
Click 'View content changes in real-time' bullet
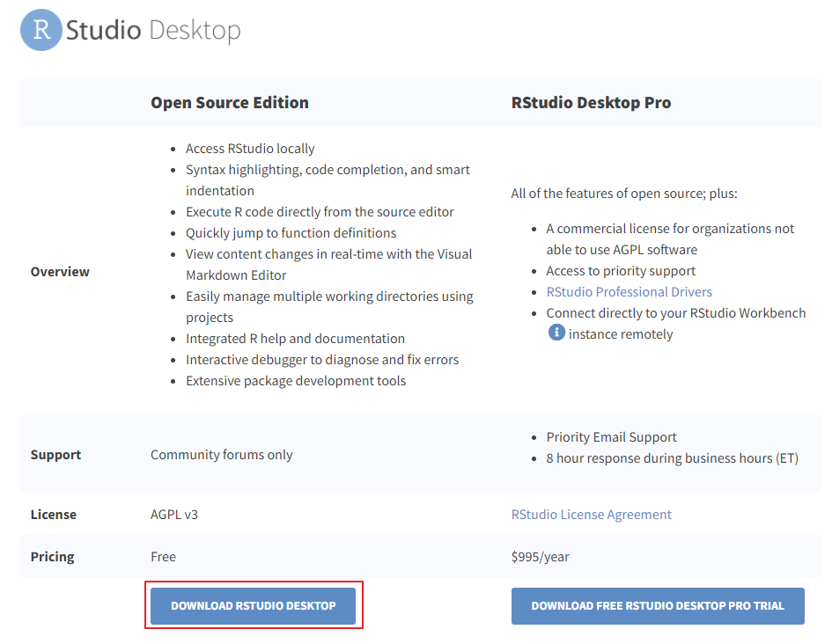[328, 265]
